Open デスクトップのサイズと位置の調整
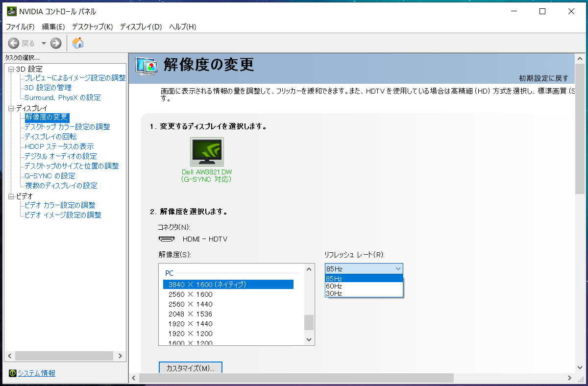Viewport: 588px width, 386px height. tap(72, 166)
